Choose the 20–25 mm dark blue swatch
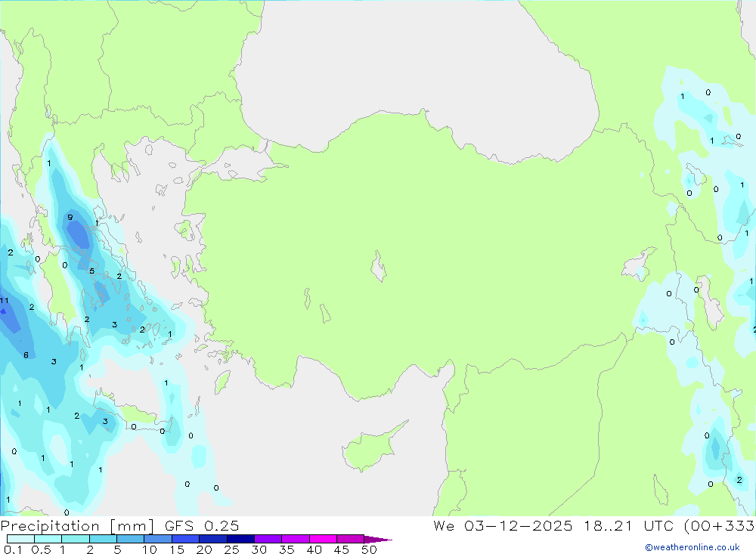This screenshot has height=554, width=756. click(213, 539)
